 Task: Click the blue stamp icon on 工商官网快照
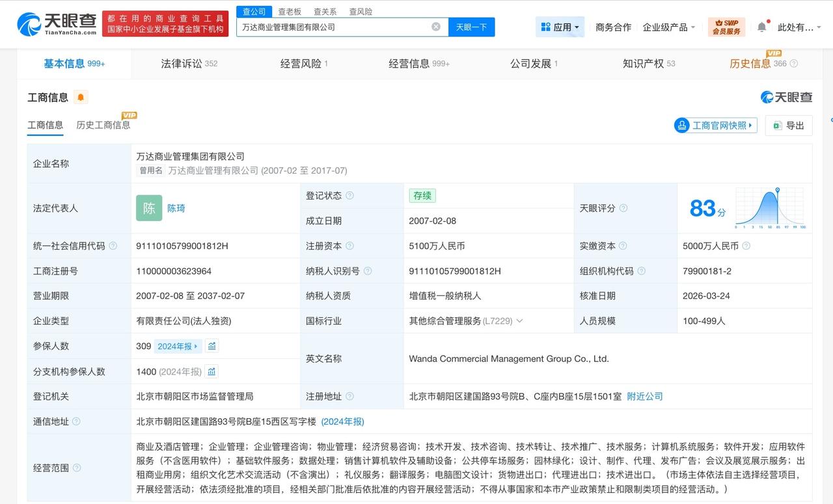[x=681, y=126]
